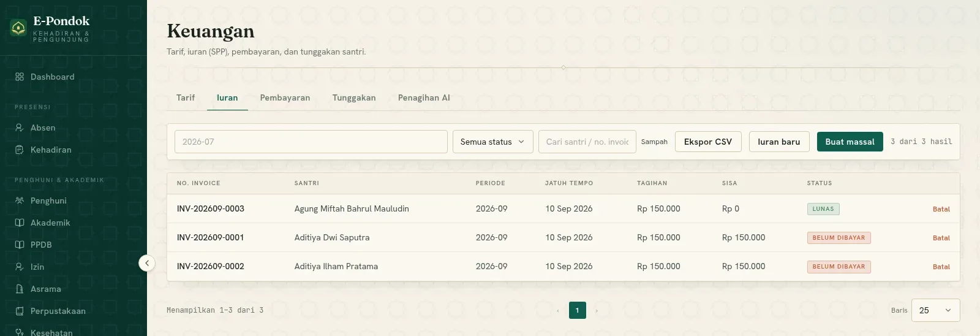Image resolution: width=980 pixels, height=336 pixels.
Task: Go to Dashboard in the sidebar
Action: 52,77
